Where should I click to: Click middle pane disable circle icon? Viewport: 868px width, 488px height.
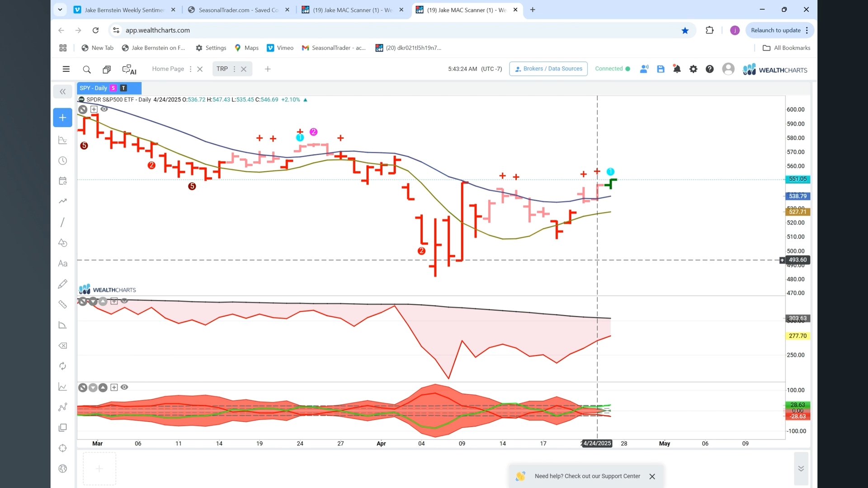click(x=83, y=301)
